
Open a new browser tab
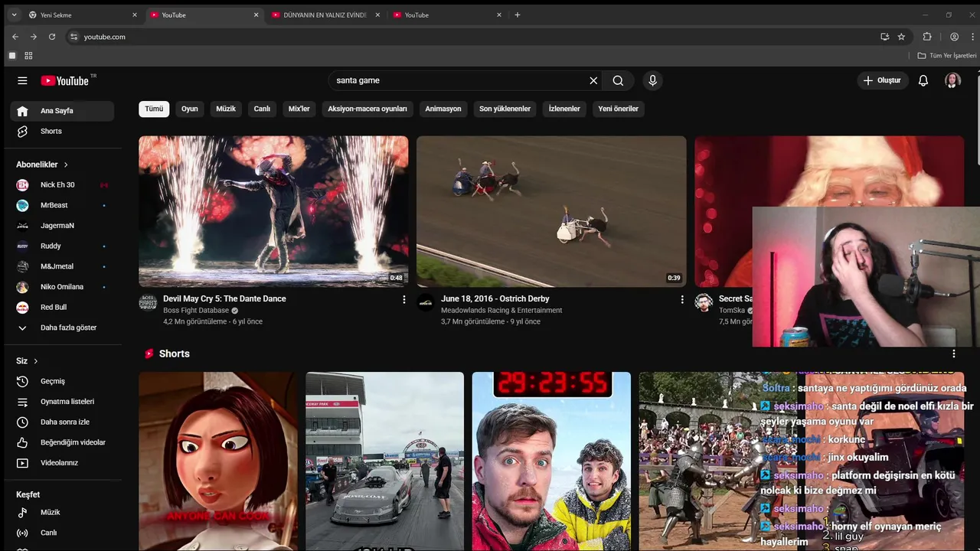[518, 15]
